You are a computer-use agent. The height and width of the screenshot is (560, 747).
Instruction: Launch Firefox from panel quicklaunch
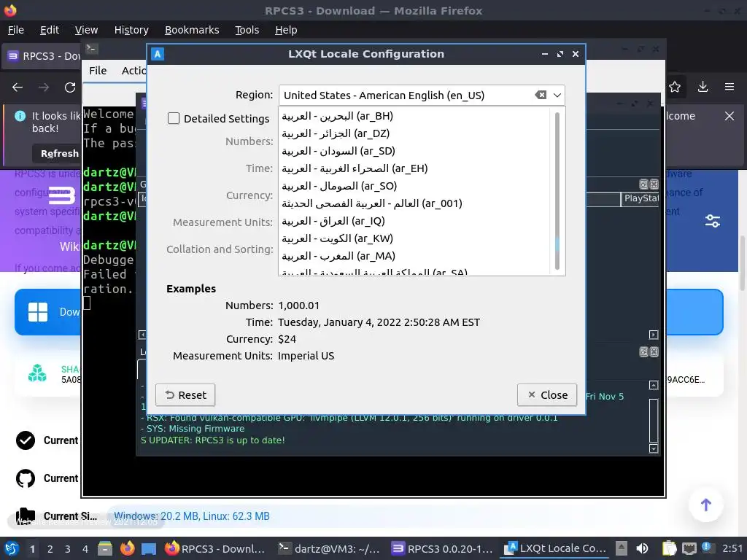127,548
